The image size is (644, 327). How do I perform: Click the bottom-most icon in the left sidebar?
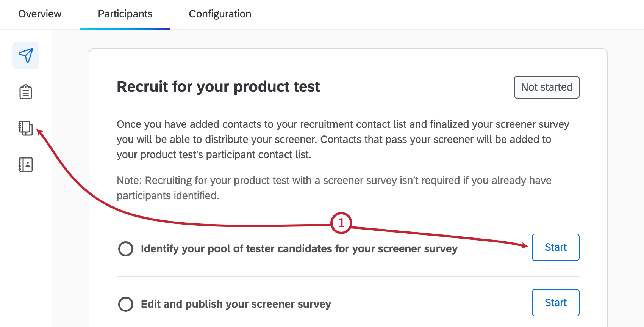25,165
